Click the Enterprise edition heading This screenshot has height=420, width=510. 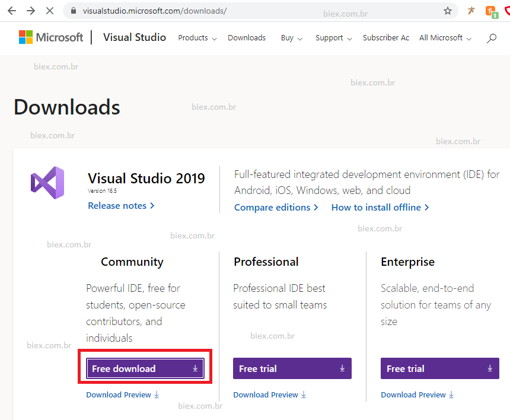click(x=407, y=262)
